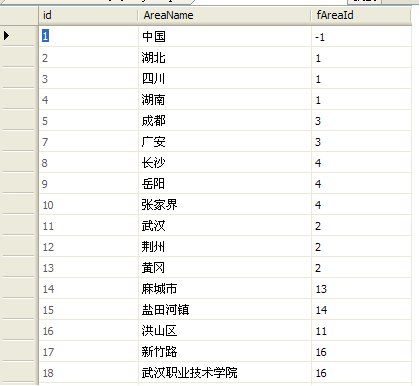Click the AreaName column header

[x=225, y=15]
